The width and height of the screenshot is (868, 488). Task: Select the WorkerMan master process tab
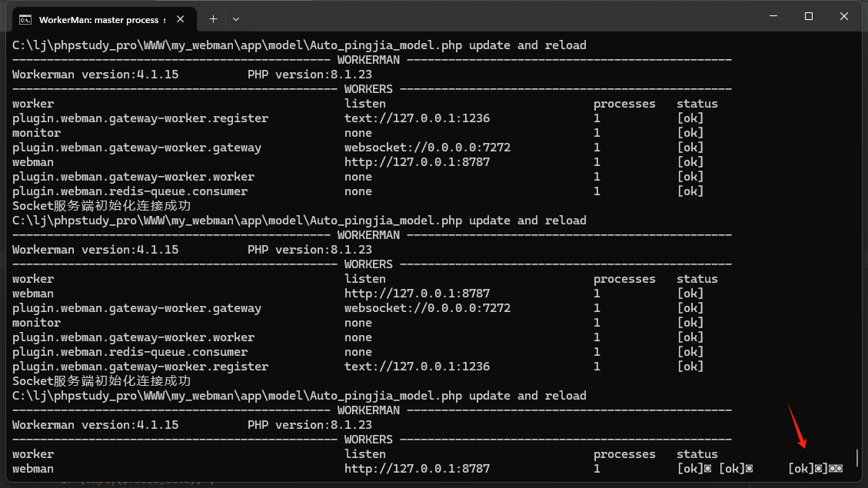(x=104, y=19)
